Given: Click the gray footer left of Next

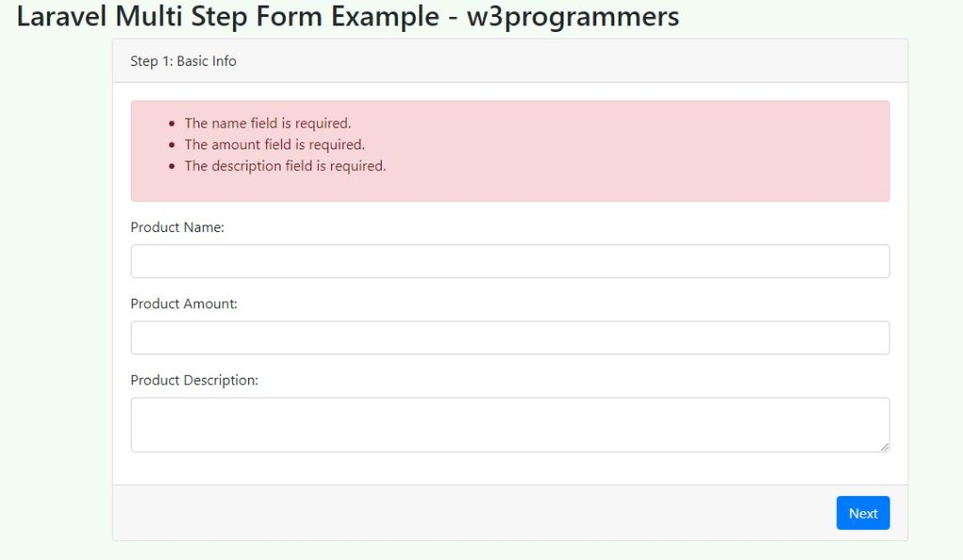Looking at the screenshot, I should tap(470, 513).
